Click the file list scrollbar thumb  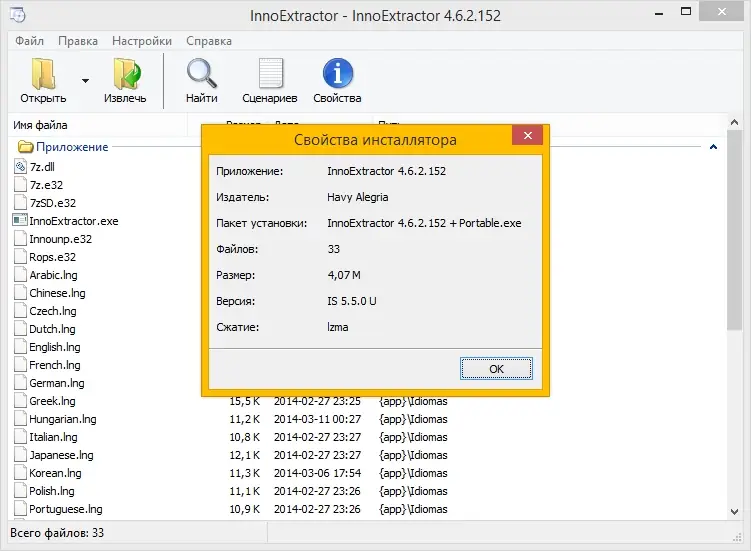pyautogui.click(x=734, y=230)
